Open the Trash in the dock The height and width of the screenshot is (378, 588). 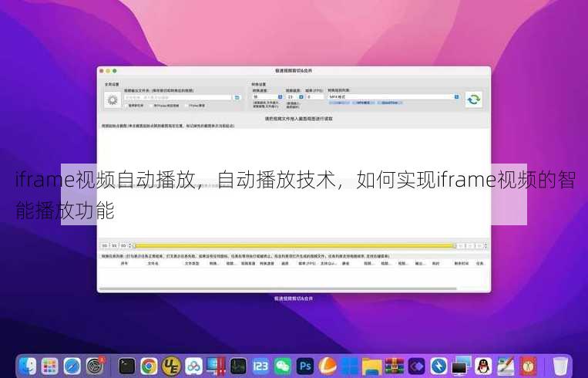tap(560, 366)
